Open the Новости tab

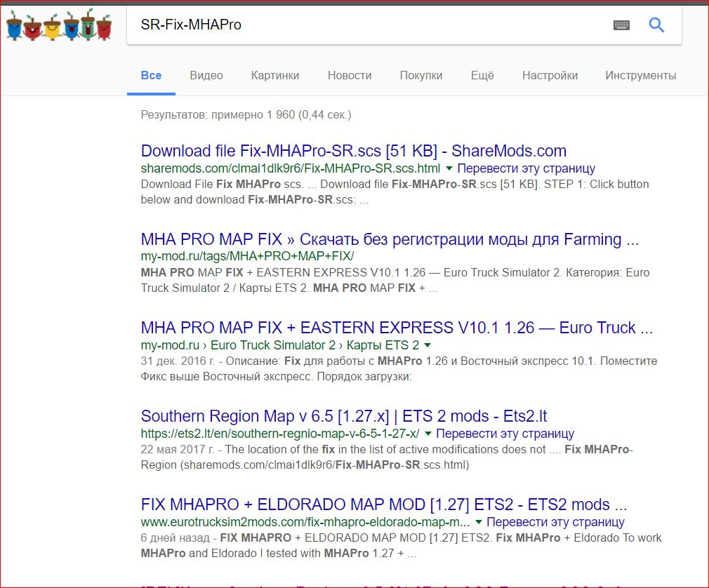[350, 76]
